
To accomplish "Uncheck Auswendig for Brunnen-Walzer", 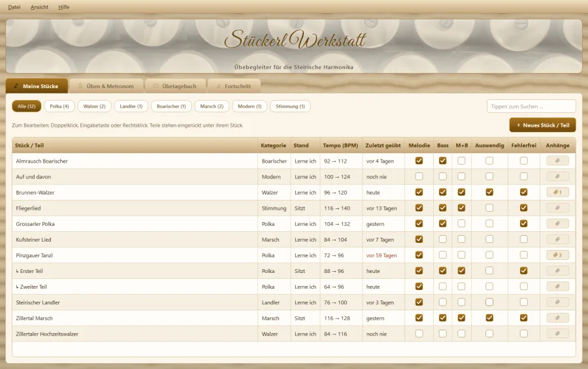I will pyautogui.click(x=489, y=193).
